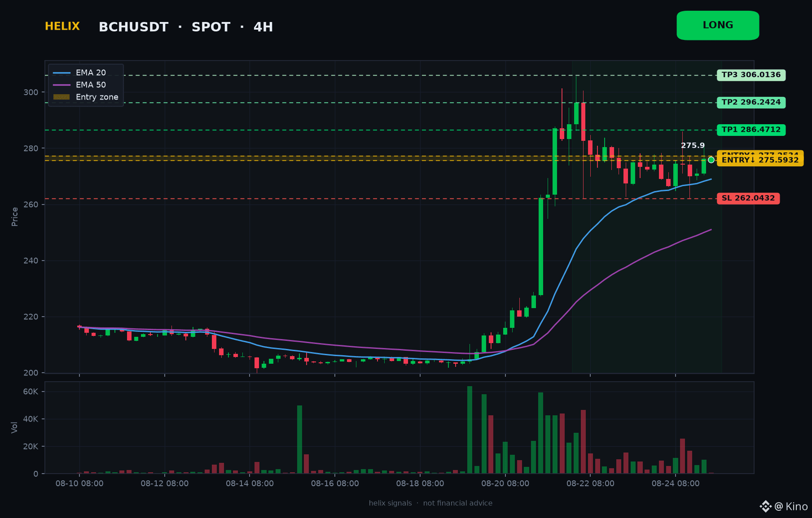Click the 275.9 price annotation
Screen dimensions: 812x518
pos(693,145)
